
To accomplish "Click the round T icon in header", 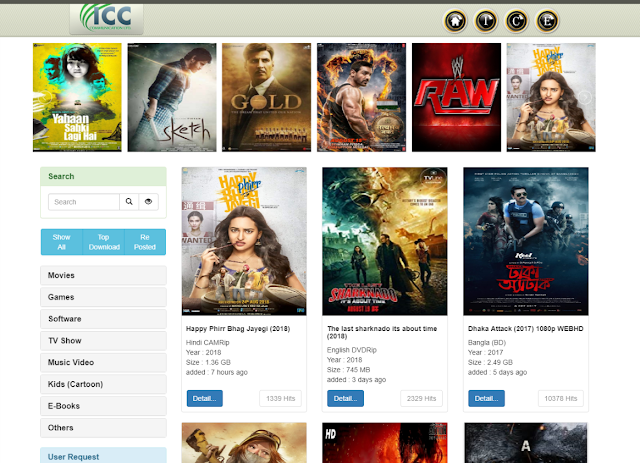I will point(486,21).
